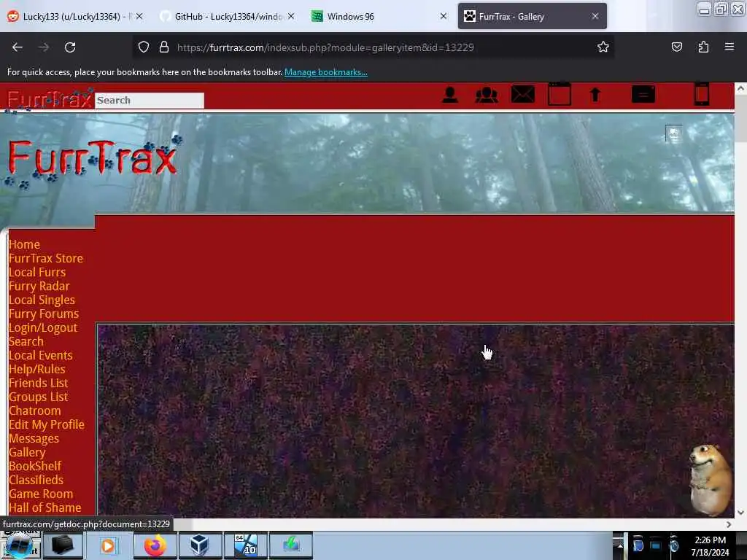Open the Classifieds link
747x560 pixels.
point(36,480)
